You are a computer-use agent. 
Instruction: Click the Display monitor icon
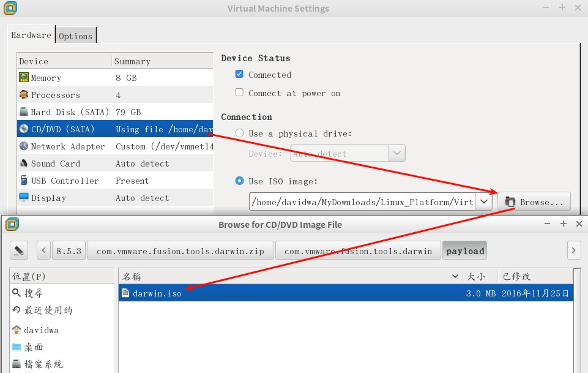[24, 197]
